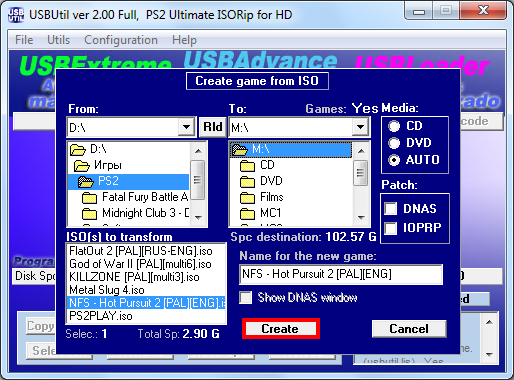The width and height of the screenshot is (514, 380).
Task: Enable the DNAS patch checkbox
Action: click(x=390, y=209)
